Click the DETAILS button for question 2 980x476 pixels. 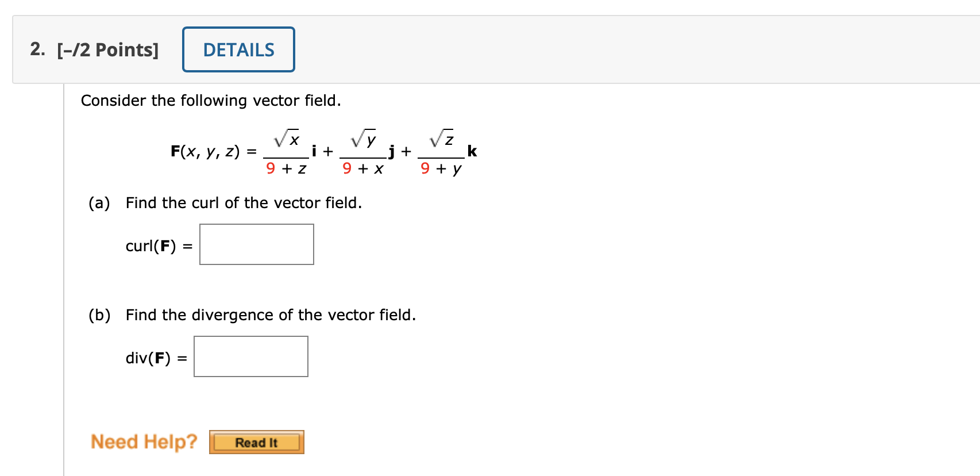tap(238, 49)
